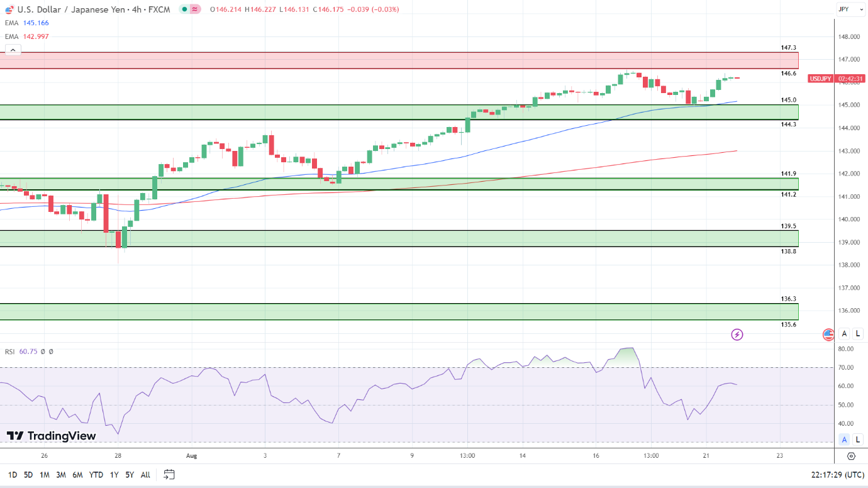Click the 141.9 level label
The image size is (868, 488).
coord(789,174)
